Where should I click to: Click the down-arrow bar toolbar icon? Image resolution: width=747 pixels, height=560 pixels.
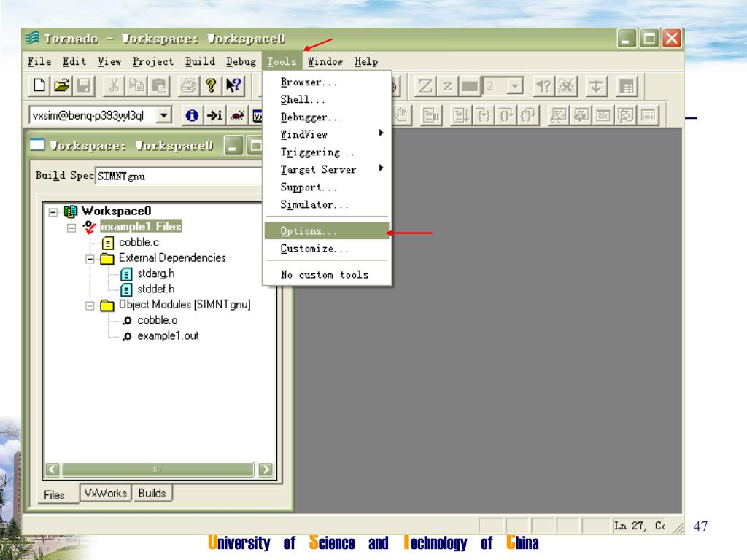tap(596, 87)
